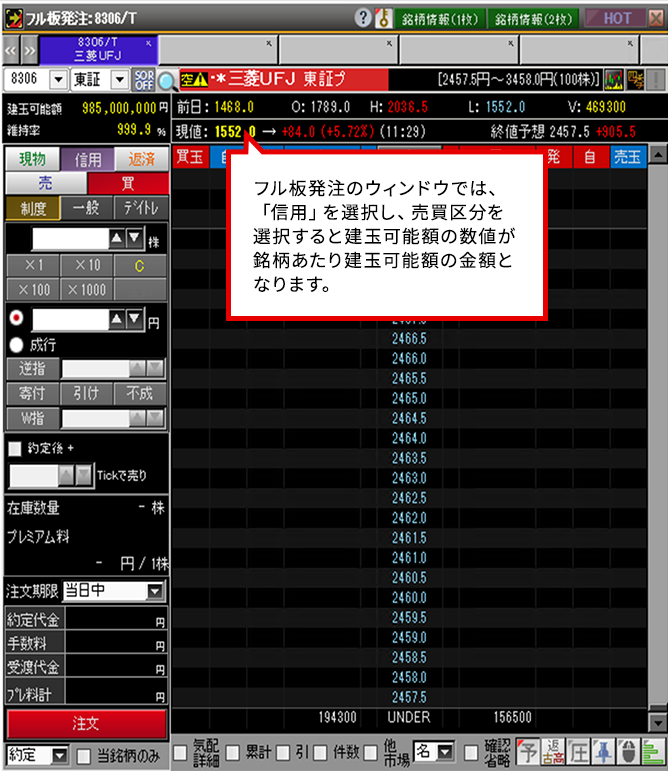
Task: Check the 引 checkbox
Action: point(283,752)
